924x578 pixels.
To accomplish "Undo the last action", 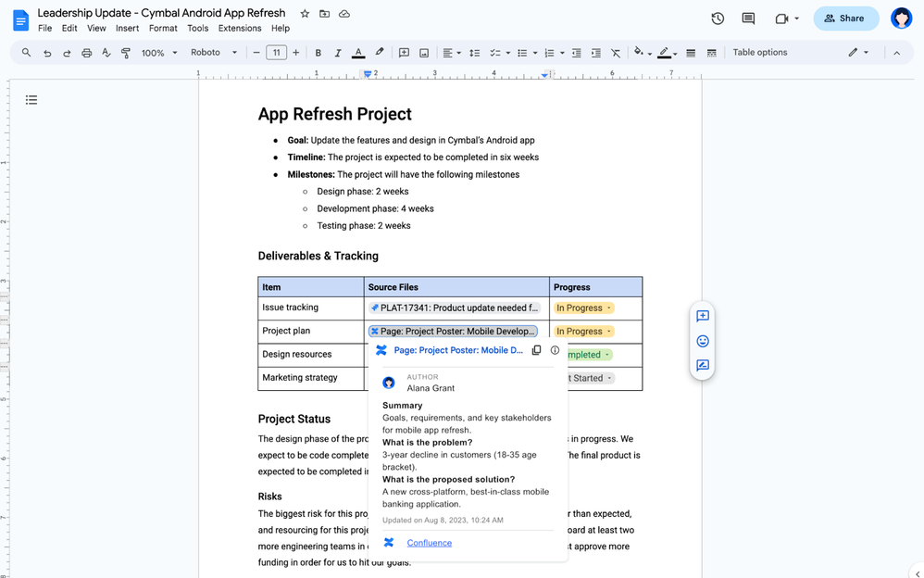I will coord(47,53).
